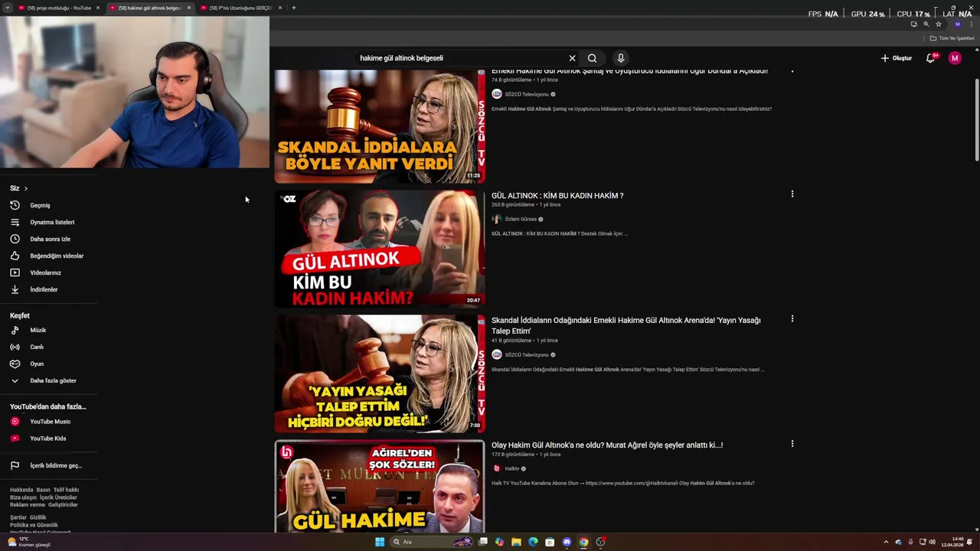980x551 pixels.
Task: Open YouTube Kids from sidebar
Action: (47, 439)
